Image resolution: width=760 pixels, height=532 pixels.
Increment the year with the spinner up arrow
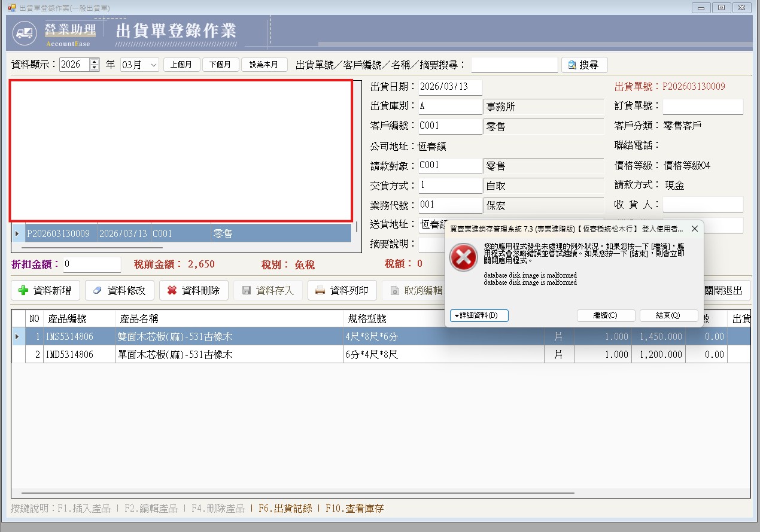pos(93,62)
